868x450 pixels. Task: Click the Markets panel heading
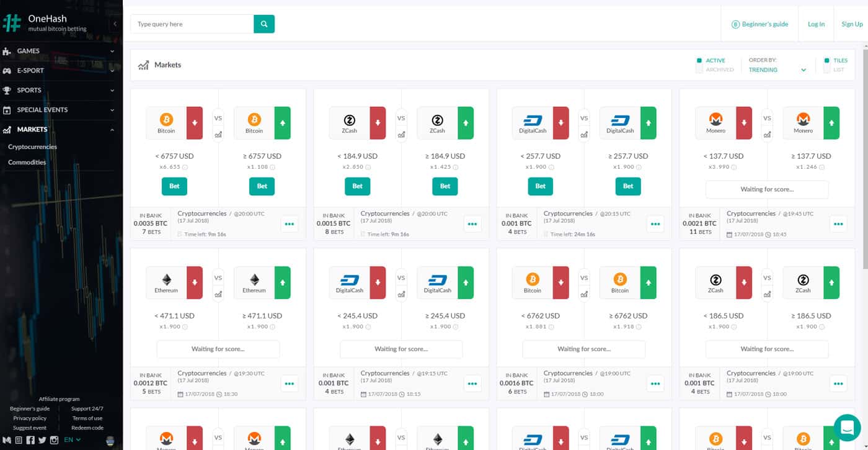click(167, 65)
